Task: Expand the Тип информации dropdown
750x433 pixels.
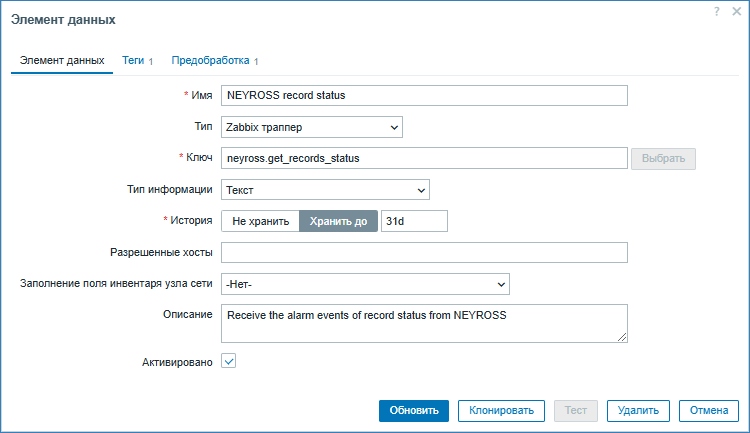Action: click(325, 190)
